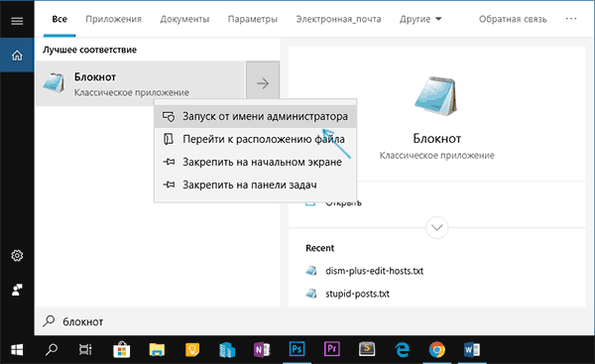Select the Блокнот best match result
The width and height of the screenshot is (595, 364).
(x=141, y=83)
